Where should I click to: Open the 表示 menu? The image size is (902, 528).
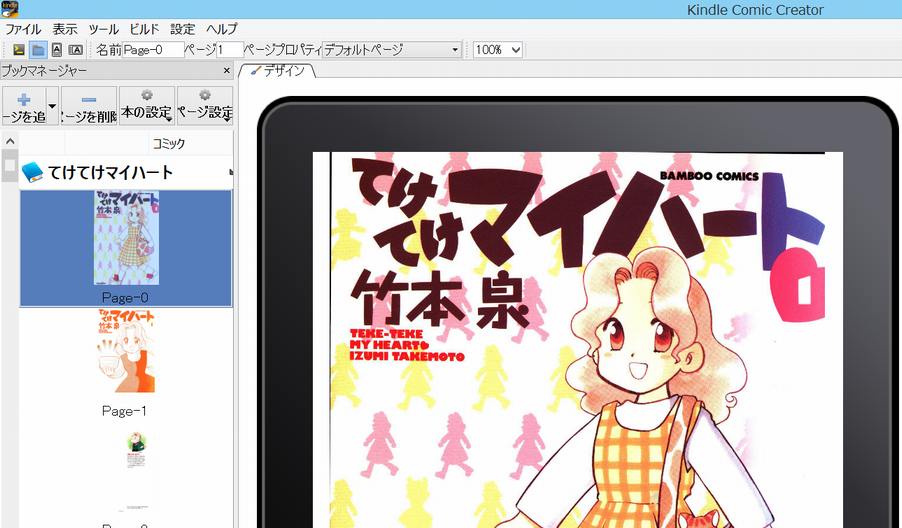(x=64, y=29)
